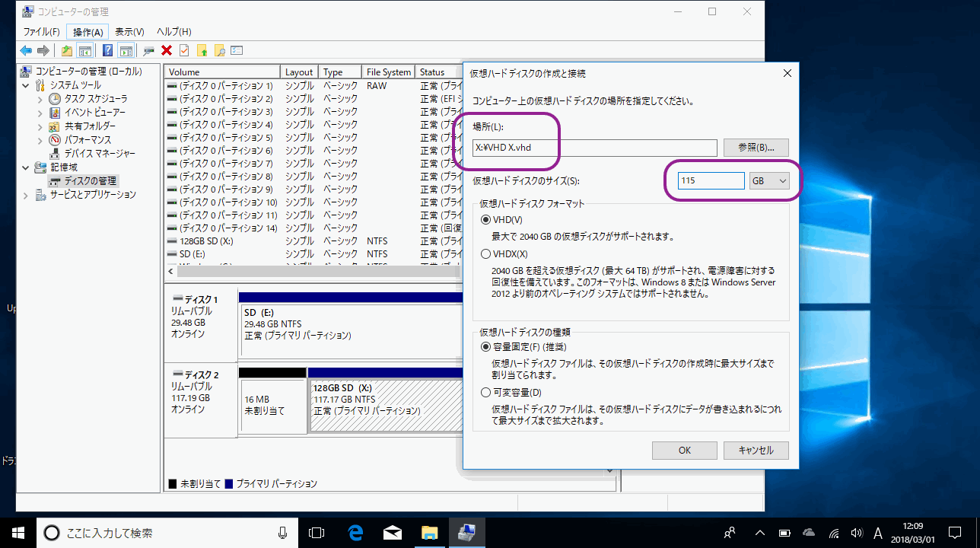Open the Device Manager tree item
The image size is (980, 548).
pyautogui.click(x=99, y=153)
